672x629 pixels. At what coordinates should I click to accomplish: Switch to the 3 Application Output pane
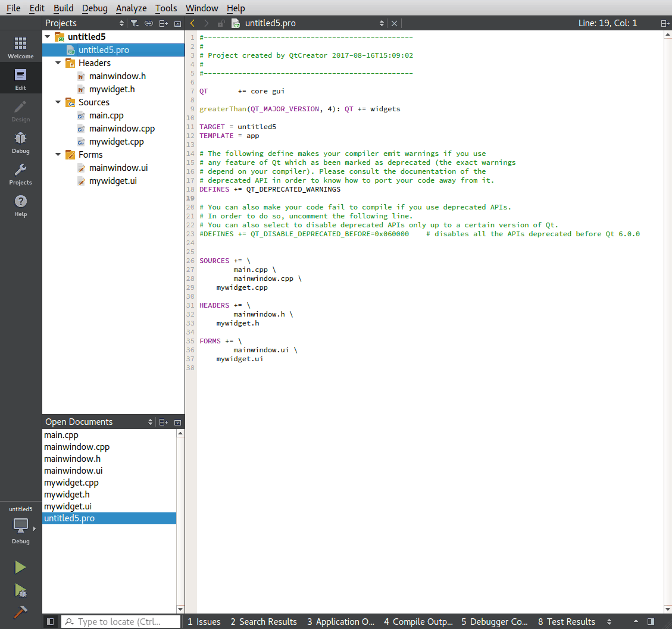tap(341, 621)
